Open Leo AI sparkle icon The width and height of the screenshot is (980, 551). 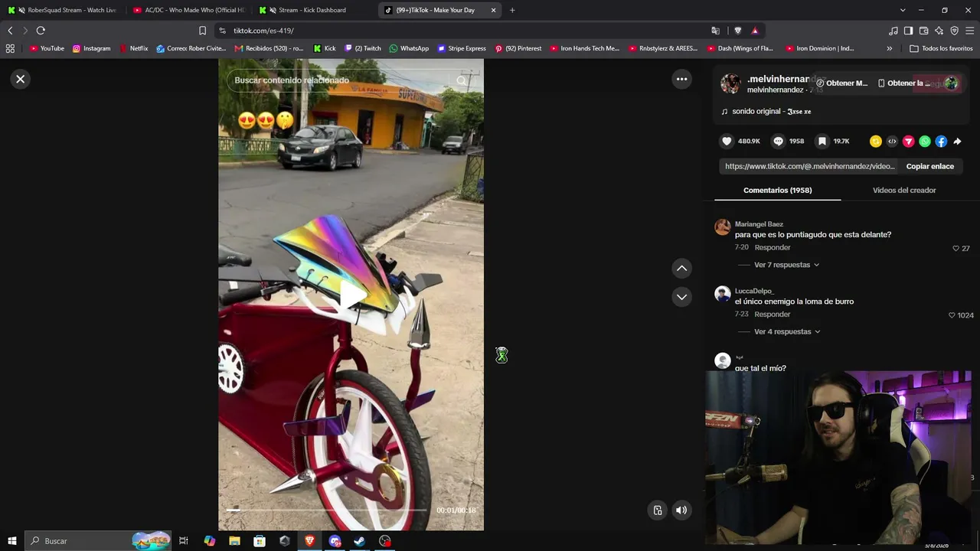(939, 31)
